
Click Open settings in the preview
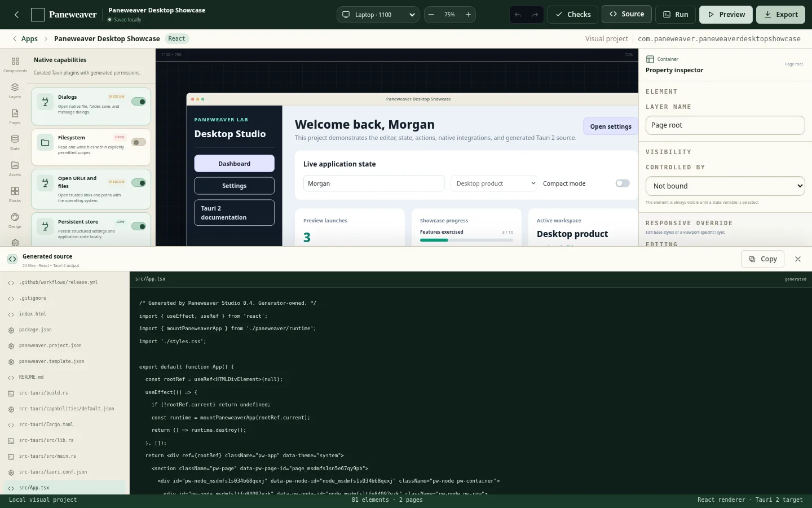[611, 126]
